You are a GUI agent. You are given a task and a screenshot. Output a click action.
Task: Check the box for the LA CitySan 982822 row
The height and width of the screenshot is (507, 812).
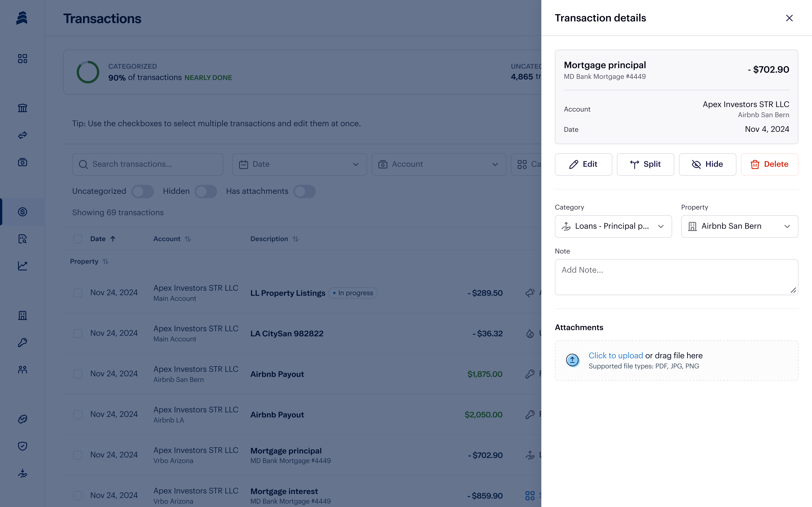pyautogui.click(x=78, y=333)
